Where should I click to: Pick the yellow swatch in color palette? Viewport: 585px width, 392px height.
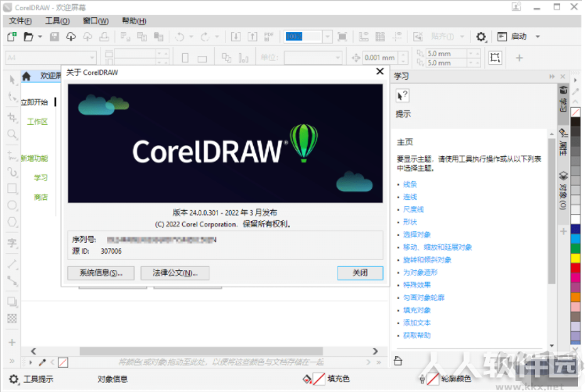tap(576, 258)
